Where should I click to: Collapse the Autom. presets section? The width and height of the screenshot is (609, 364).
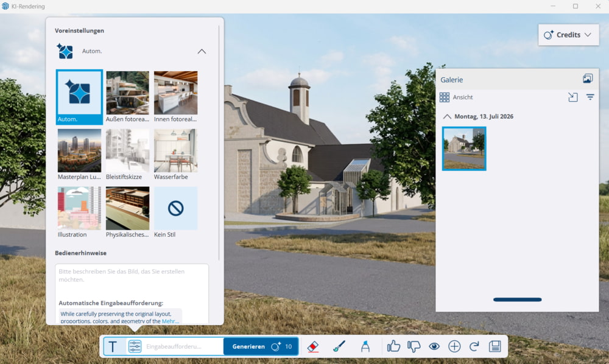(x=202, y=51)
